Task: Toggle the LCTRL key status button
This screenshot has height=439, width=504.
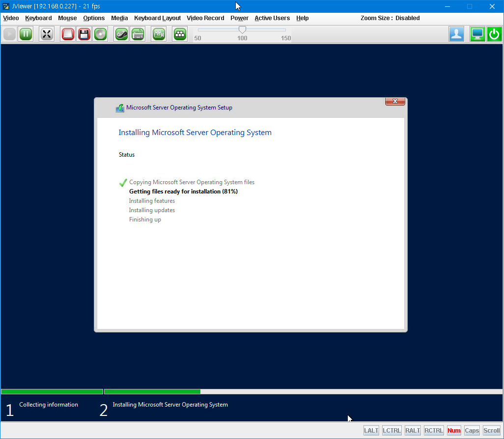Action: [392, 430]
